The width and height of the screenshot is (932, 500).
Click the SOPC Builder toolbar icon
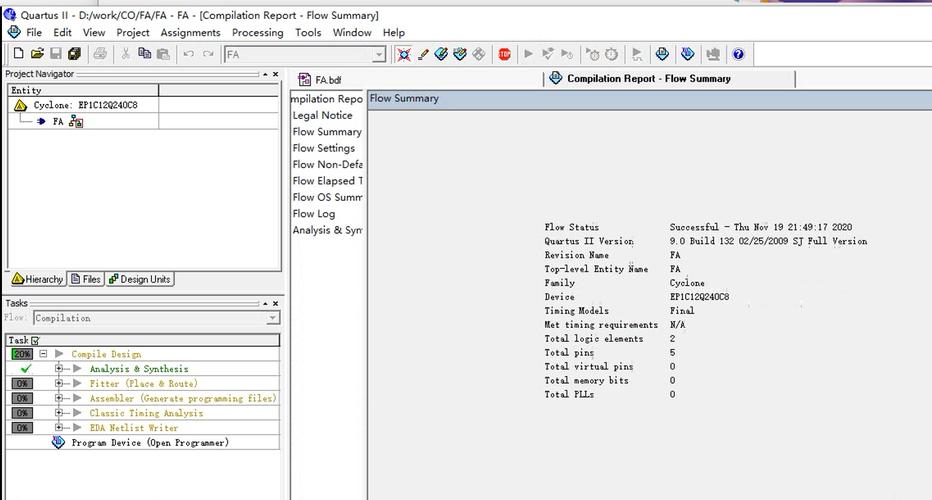pos(713,54)
